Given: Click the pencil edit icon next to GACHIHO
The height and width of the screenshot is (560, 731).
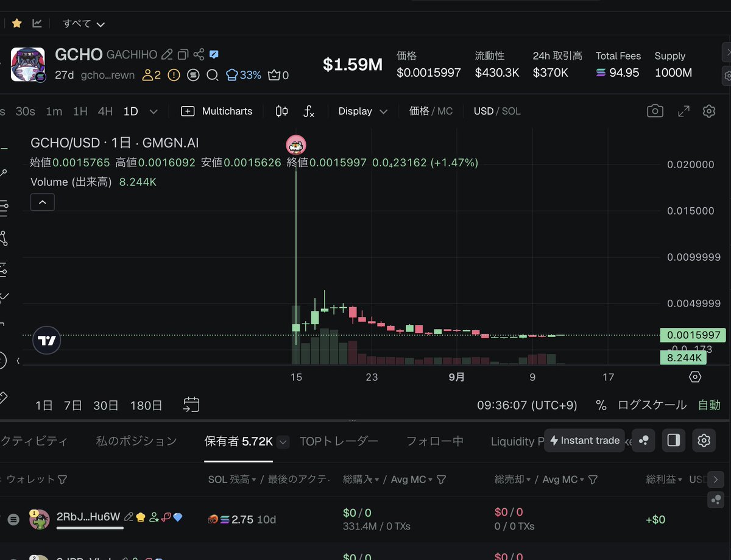Looking at the screenshot, I should click(167, 55).
